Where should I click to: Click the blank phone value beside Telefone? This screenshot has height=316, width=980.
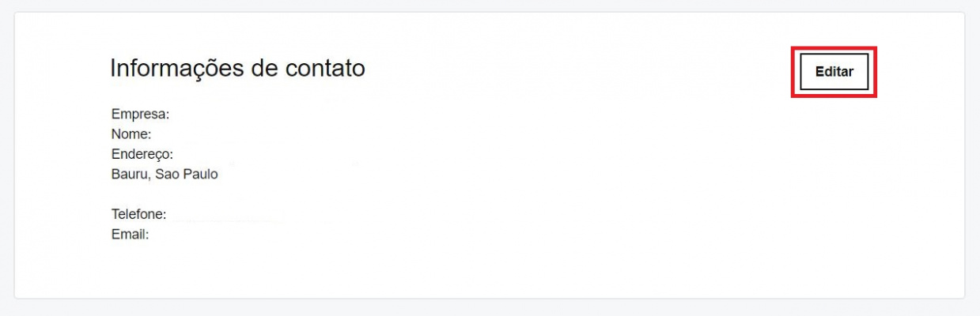click(225, 215)
